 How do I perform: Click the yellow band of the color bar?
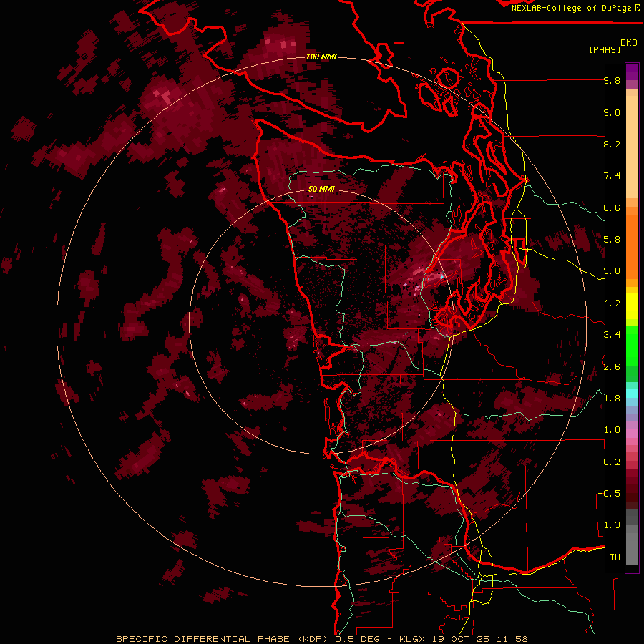632,306
